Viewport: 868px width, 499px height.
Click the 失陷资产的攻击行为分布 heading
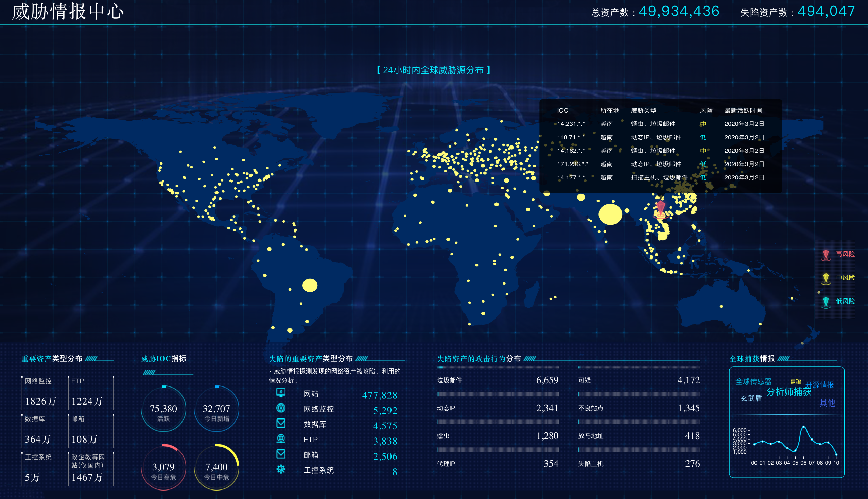479,359
